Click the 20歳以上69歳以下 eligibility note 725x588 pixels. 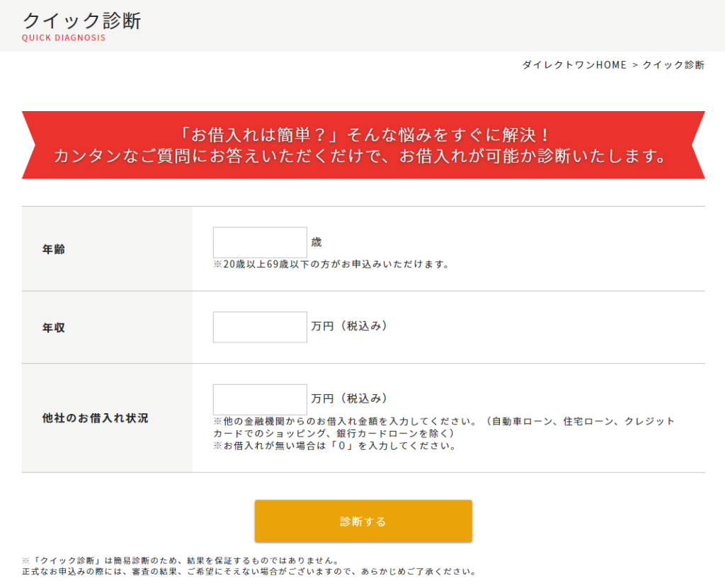pyautogui.click(x=331, y=265)
